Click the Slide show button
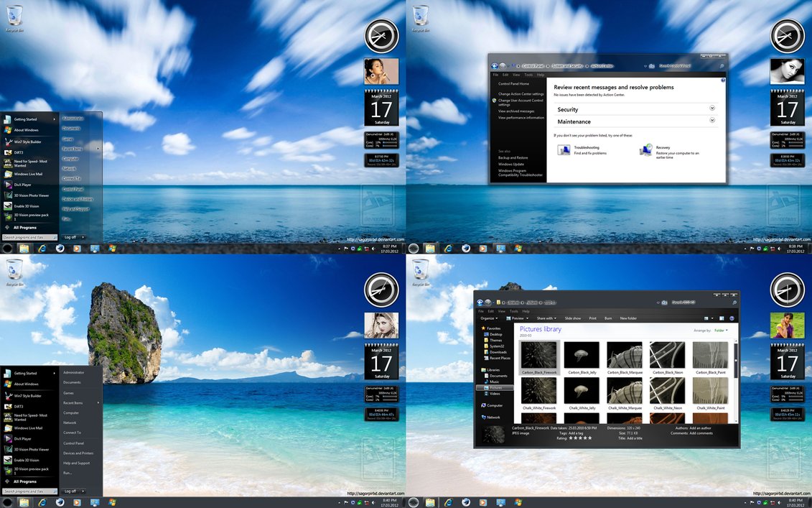Image resolution: width=812 pixels, height=508 pixels. 572,318
